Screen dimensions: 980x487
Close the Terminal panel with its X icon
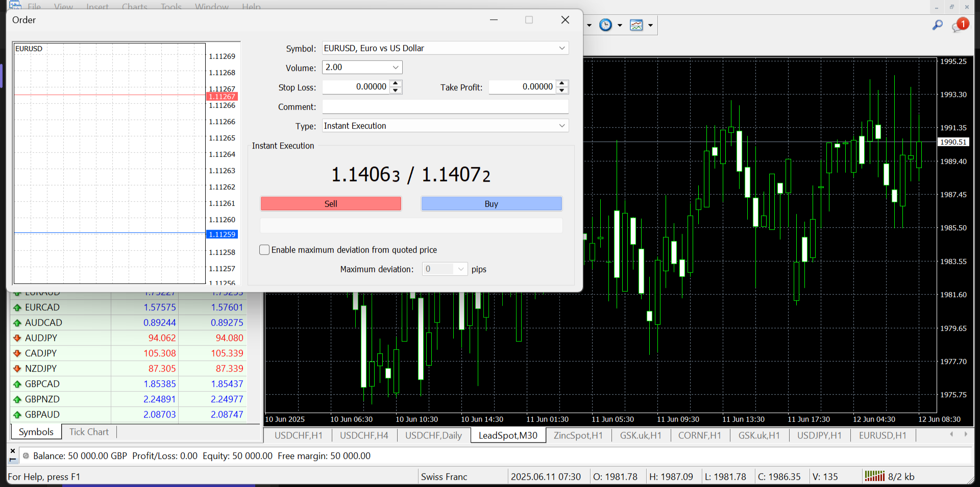coord(13,451)
